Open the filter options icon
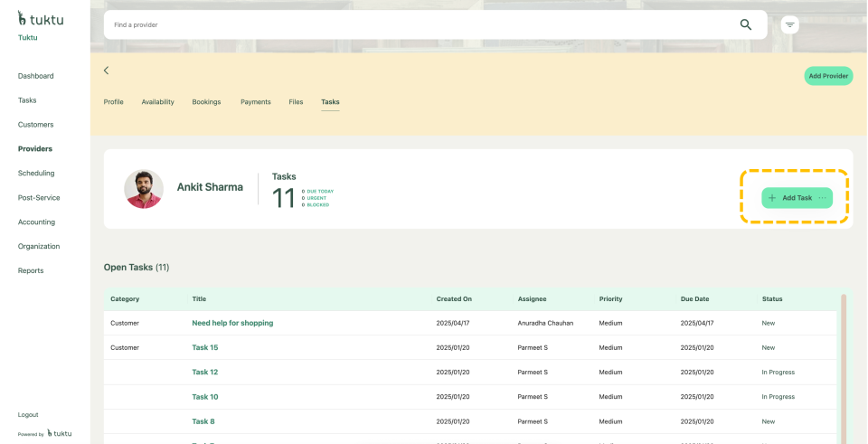Image resolution: width=868 pixels, height=444 pixels. coord(790,24)
